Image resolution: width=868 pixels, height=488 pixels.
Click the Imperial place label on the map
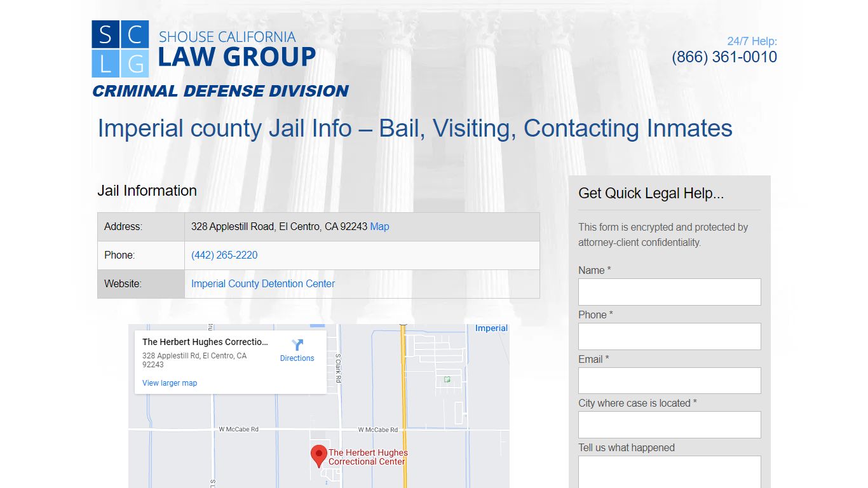[491, 329]
